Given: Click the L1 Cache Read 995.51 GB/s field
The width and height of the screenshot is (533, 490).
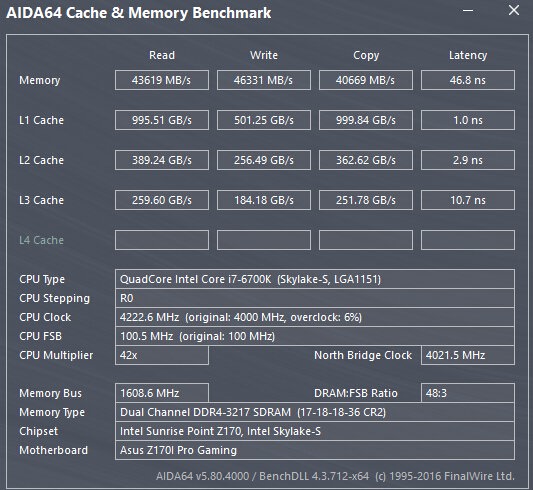Looking at the screenshot, I should pyautogui.click(x=162, y=120).
